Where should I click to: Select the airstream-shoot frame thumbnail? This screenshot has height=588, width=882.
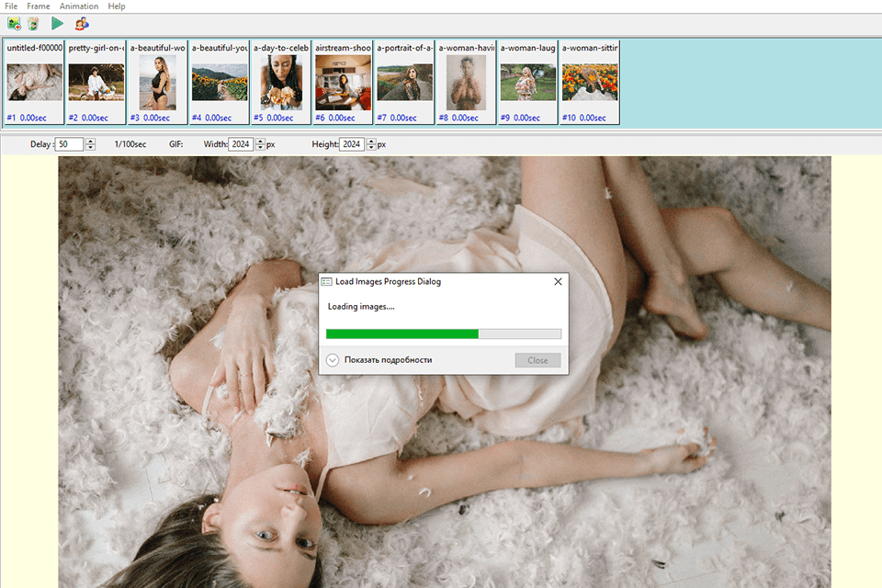coord(342,83)
